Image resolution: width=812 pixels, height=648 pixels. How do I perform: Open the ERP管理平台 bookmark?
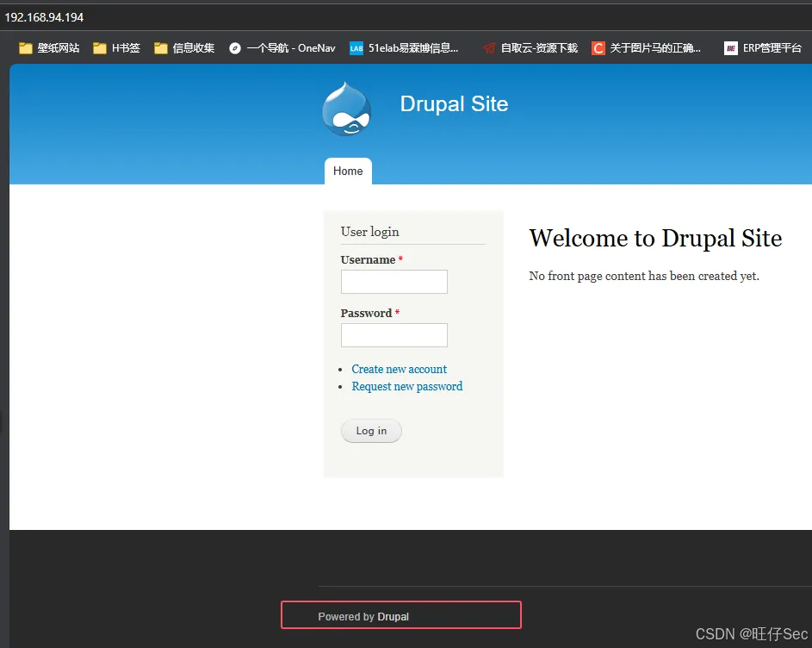tap(763, 48)
